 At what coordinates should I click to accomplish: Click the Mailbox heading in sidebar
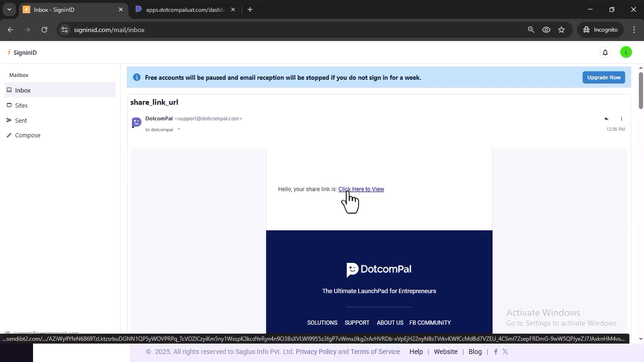pyautogui.click(x=19, y=75)
